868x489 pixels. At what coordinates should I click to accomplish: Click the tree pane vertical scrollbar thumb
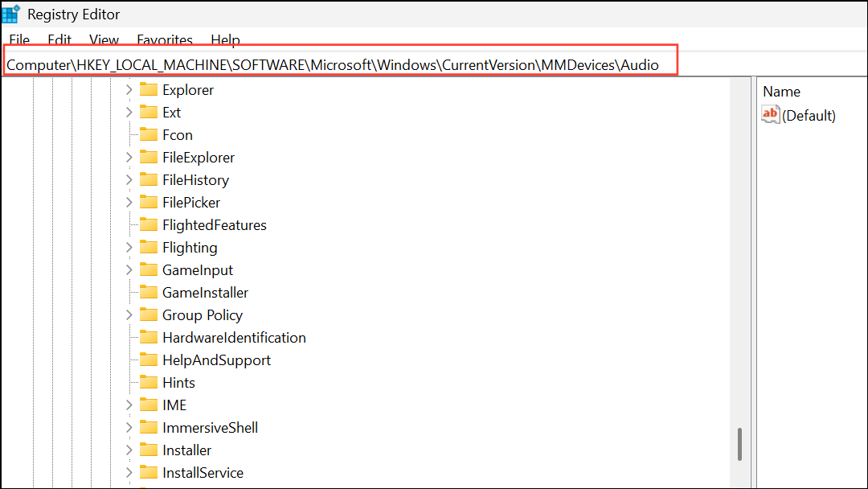pos(739,444)
